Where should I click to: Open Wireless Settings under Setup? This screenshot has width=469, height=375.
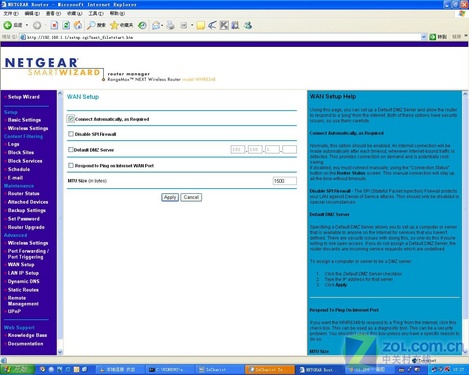point(28,128)
